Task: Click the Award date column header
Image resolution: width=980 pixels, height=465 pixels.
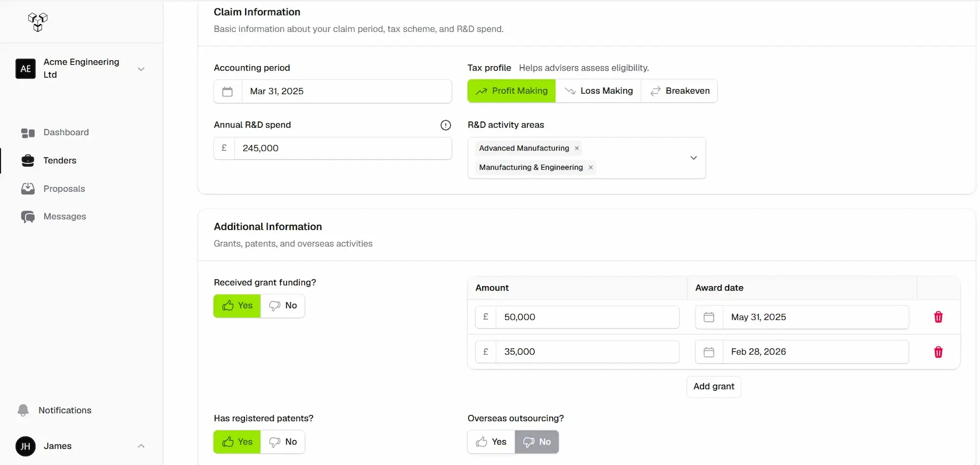Action: pos(719,288)
